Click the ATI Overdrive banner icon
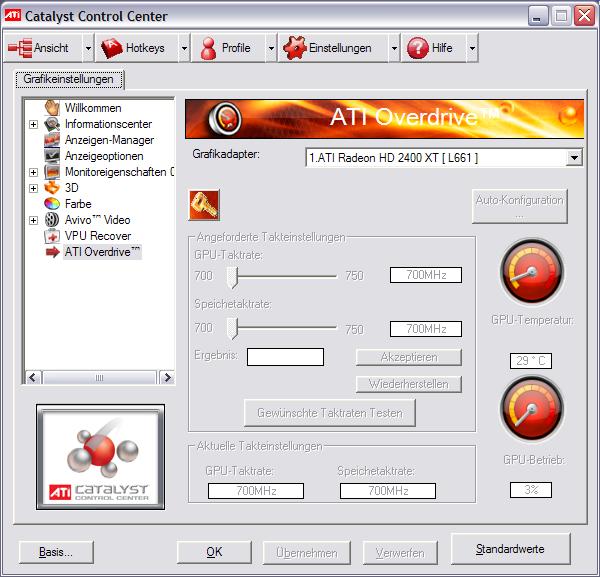The width and height of the screenshot is (600, 577). pyautogui.click(x=225, y=119)
